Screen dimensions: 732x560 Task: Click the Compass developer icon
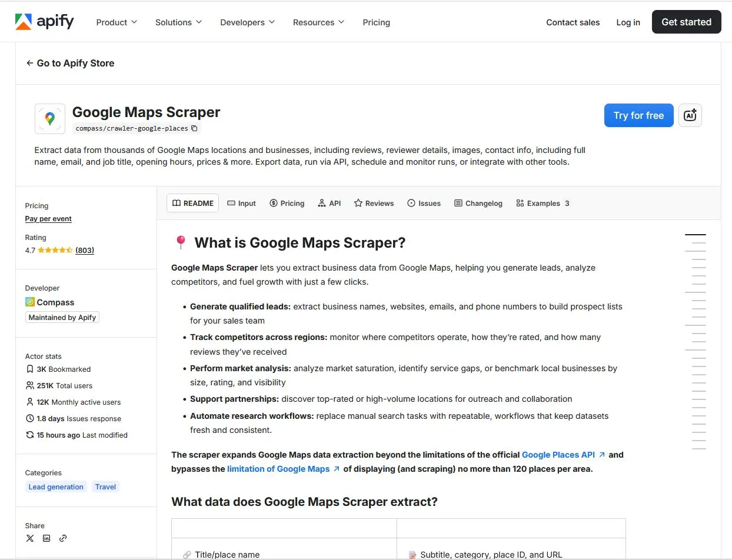[30, 302]
